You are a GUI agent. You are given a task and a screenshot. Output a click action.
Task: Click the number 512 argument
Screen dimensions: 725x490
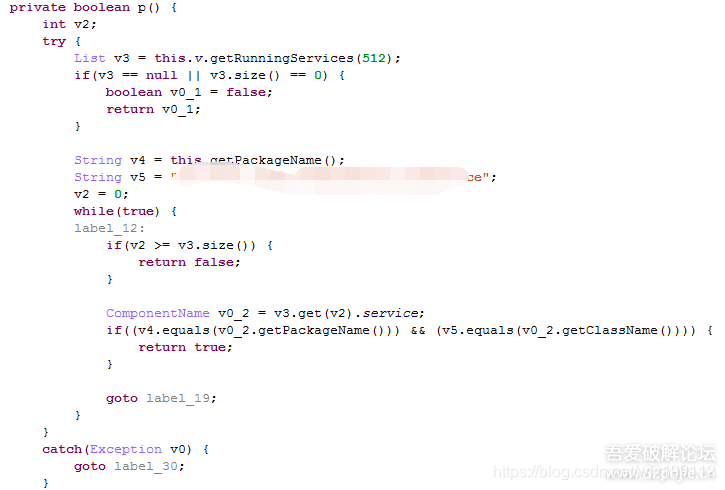point(374,58)
